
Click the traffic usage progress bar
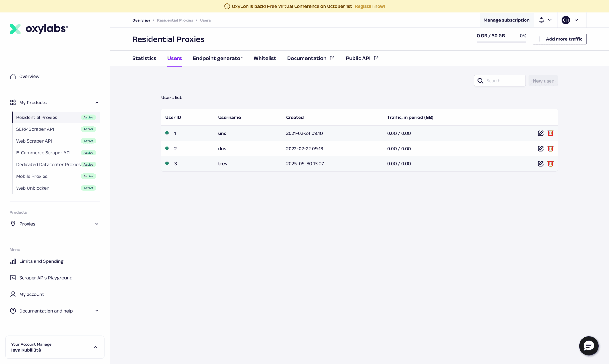501,42
